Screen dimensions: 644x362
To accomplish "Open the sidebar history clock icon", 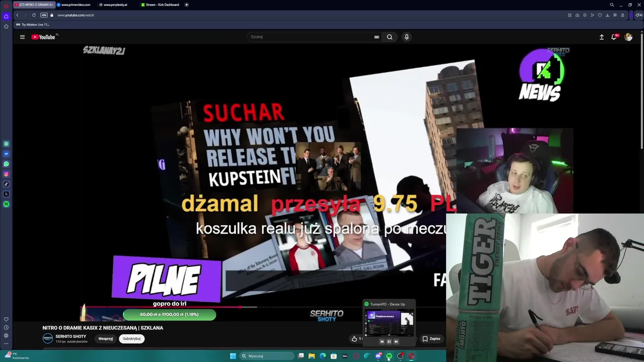I will click(6, 327).
